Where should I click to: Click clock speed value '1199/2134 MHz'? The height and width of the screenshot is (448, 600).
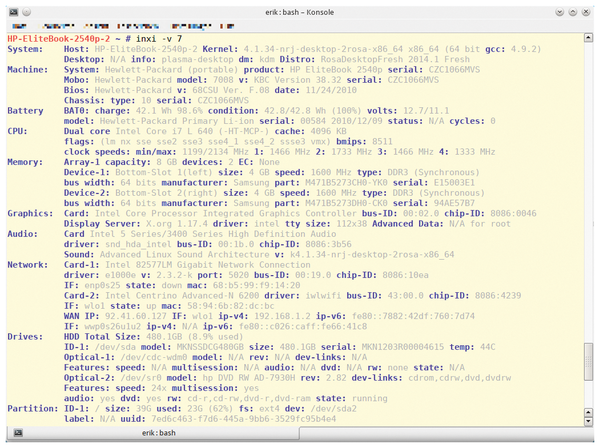click(215, 152)
